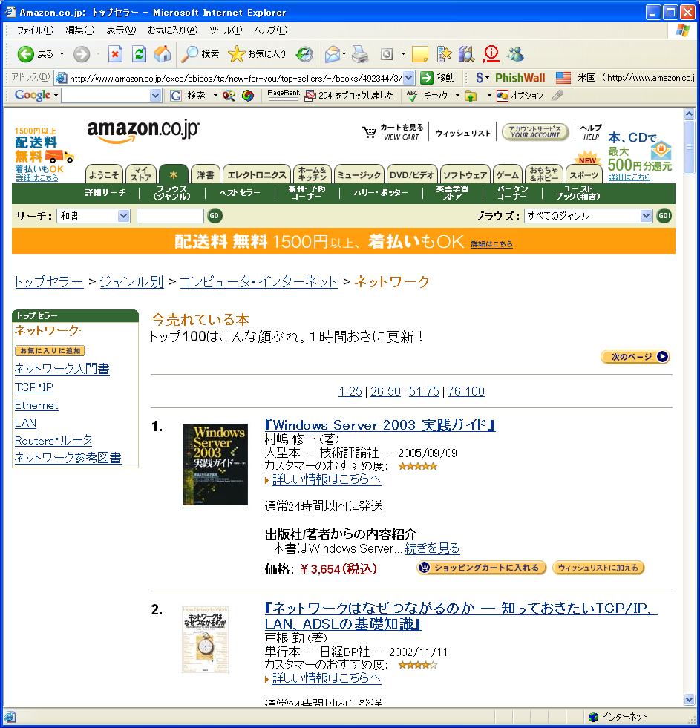Switch to the DVD/ビデオ tab
700x728 pixels.
[x=411, y=174]
